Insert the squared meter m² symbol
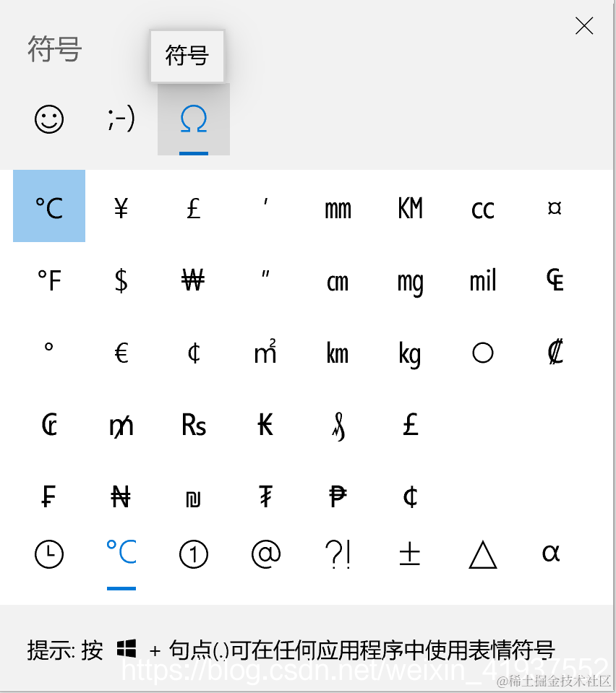616x693 pixels. 266,353
